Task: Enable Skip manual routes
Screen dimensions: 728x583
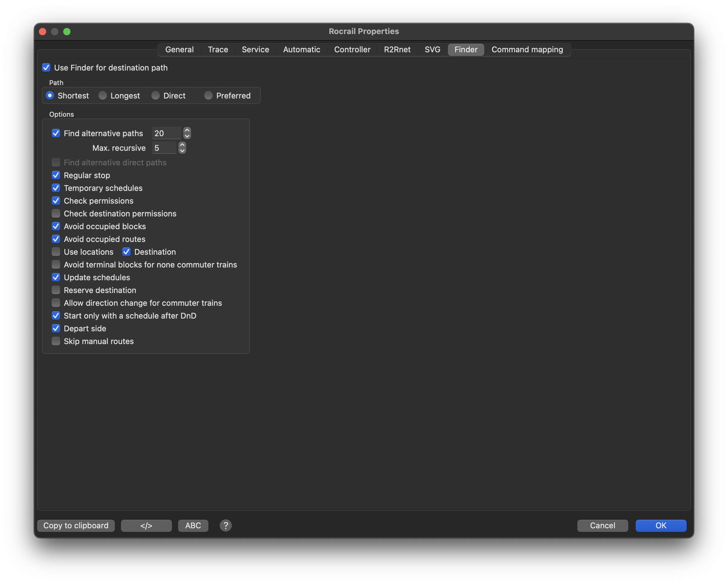Action: click(56, 341)
